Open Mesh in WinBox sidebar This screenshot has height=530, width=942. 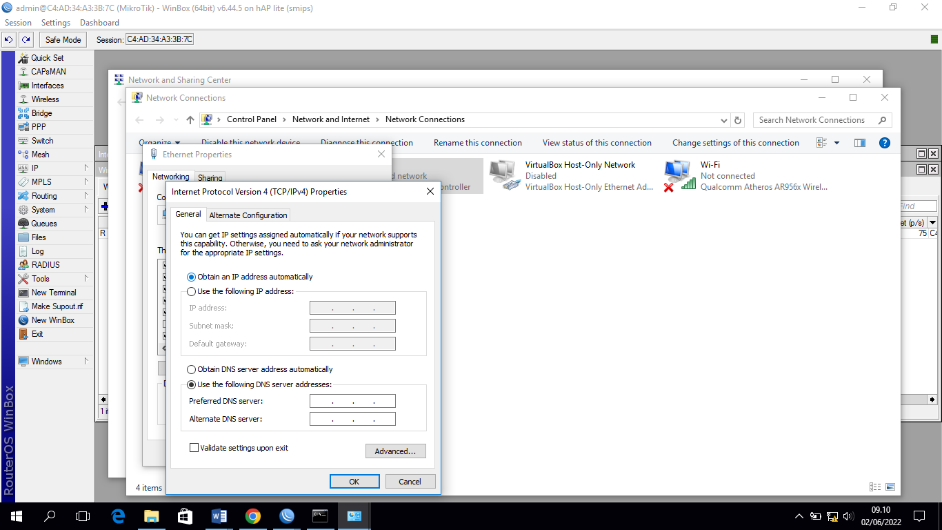tap(40, 154)
